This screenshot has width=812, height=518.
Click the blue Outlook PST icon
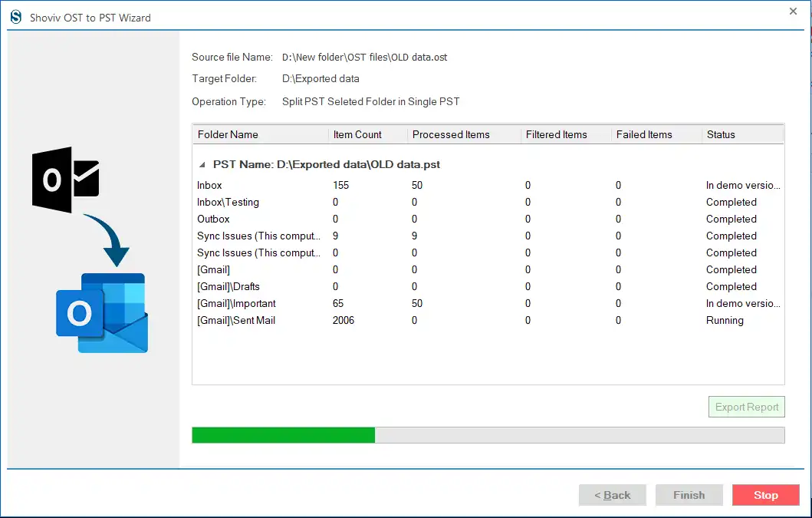tap(102, 313)
